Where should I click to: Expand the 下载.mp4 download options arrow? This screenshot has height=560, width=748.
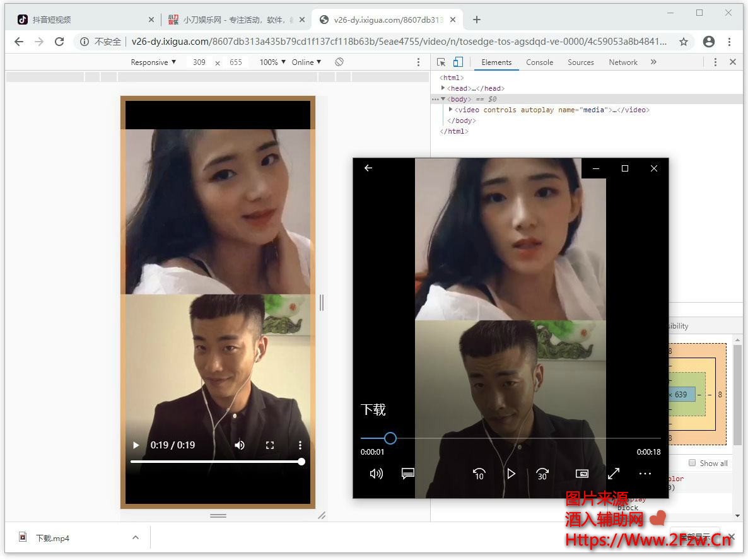[136, 537]
